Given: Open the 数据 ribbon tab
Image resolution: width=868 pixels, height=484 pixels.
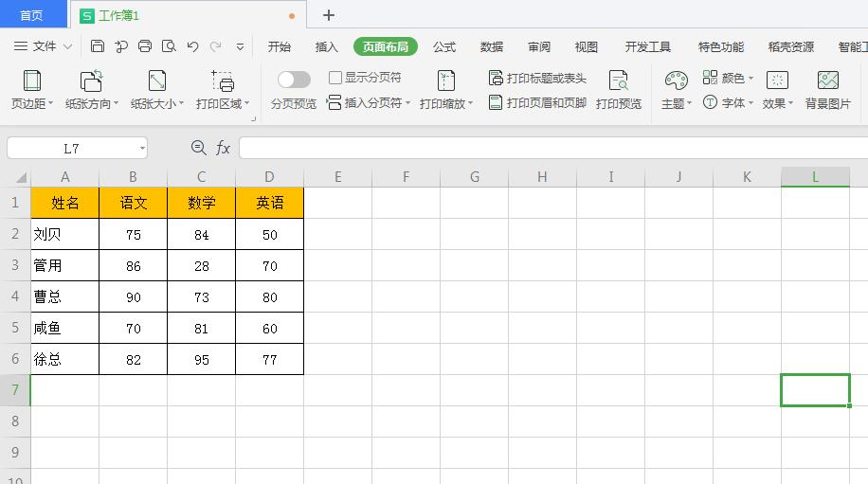Looking at the screenshot, I should (x=492, y=47).
